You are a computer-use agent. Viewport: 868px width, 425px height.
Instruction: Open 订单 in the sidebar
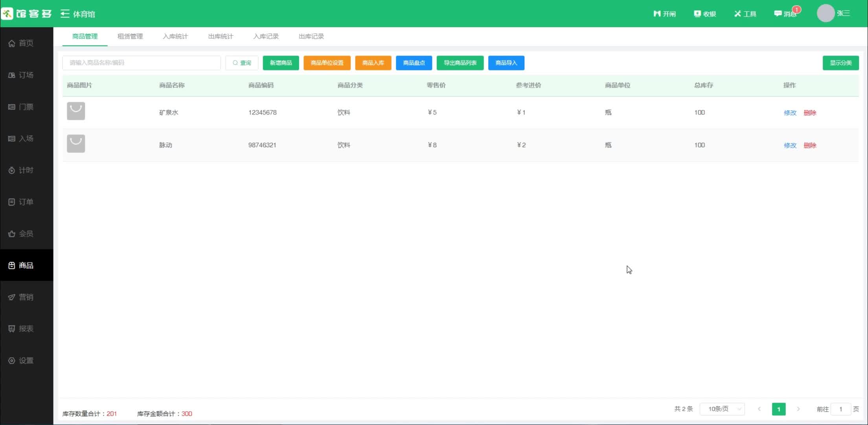[27, 202]
